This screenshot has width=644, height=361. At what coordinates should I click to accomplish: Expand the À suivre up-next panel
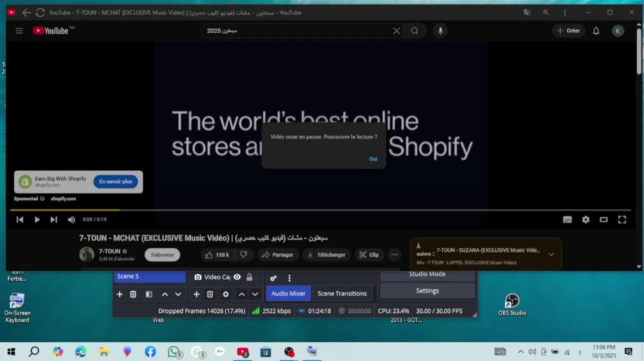click(551, 255)
